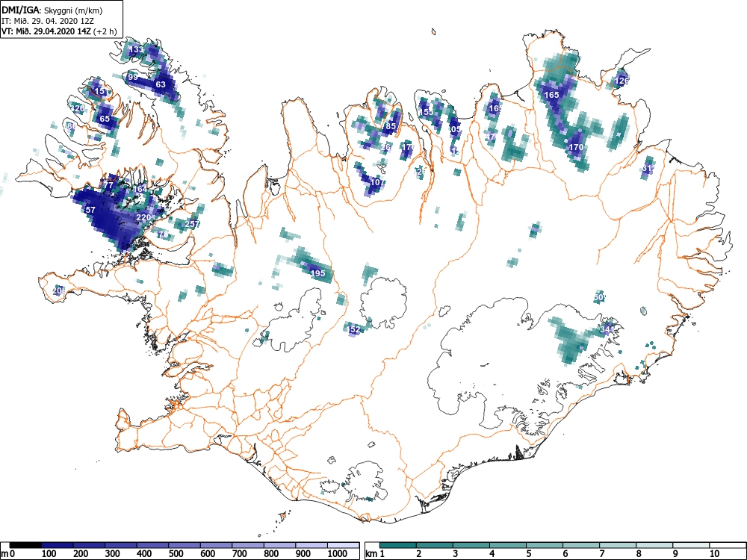This screenshot has height=560, width=747.
Task: Click the map value label 65
Action: click(105, 119)
